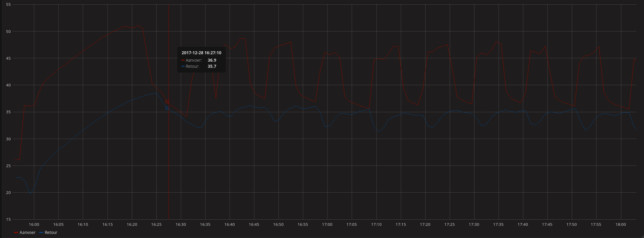Click the 17:30 x-axis label

(x=474, y=224)
